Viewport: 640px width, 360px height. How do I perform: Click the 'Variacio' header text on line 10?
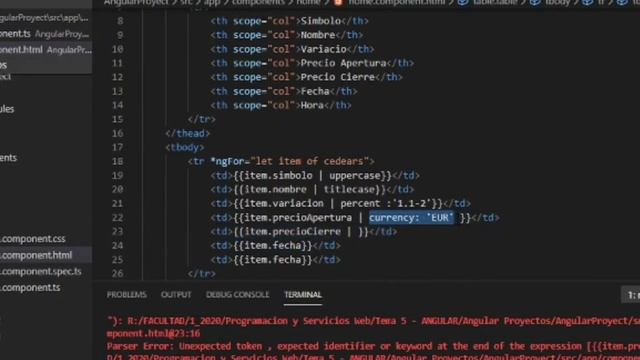323,49
